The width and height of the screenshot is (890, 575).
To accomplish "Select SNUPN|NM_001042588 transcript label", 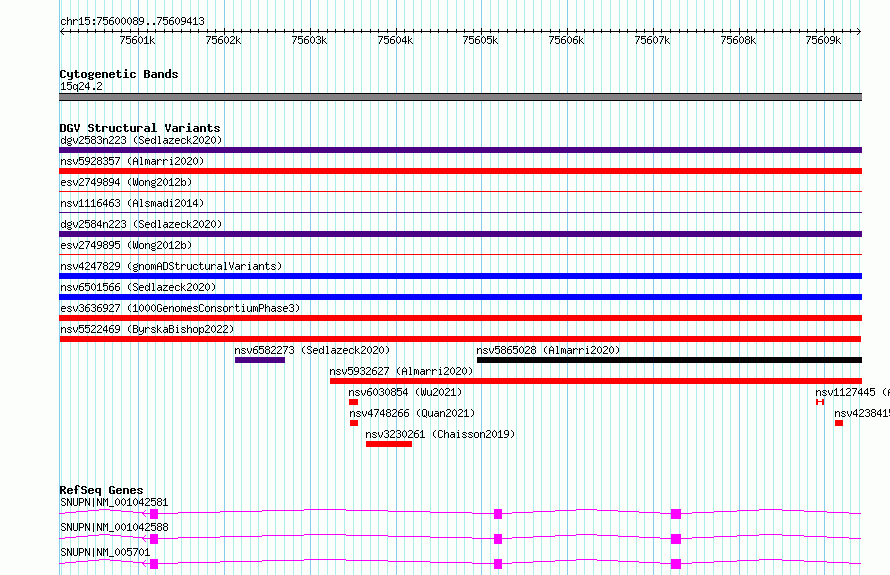I will [114, 527].
